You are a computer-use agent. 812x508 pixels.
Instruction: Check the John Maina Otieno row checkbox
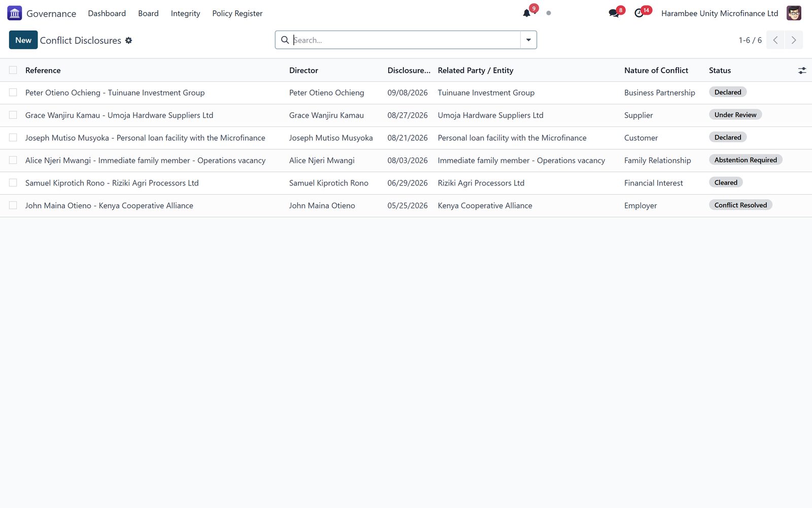13,205
